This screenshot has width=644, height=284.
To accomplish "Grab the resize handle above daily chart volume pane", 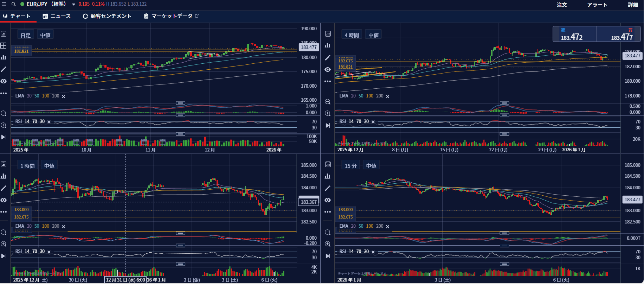I will click(180, 134).
